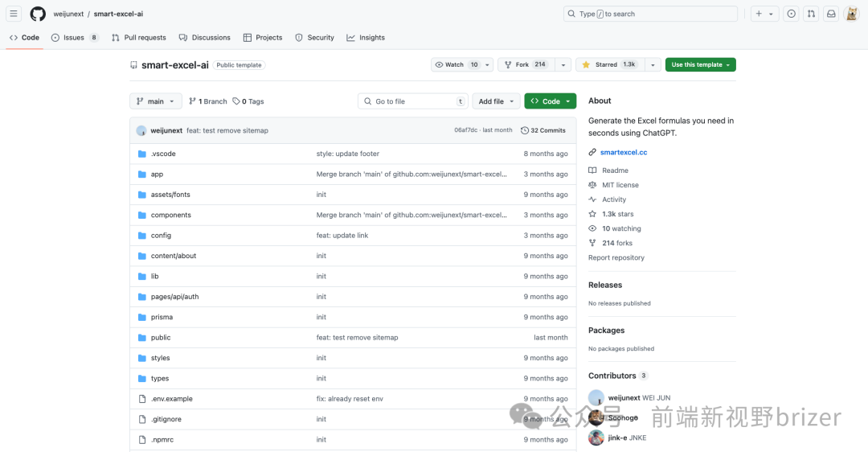Image resolution: width=868 pixels, height=452 pixels.
Task: Click the commit history clock icon
Action: click(525, 131)
